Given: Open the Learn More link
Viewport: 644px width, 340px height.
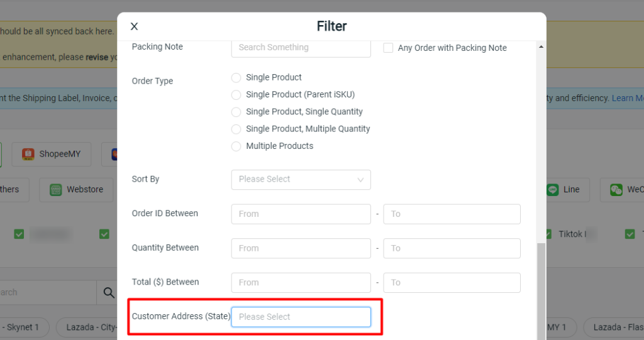Looking at the screenshot, I should pyautogui.click(x=628, y=98).
